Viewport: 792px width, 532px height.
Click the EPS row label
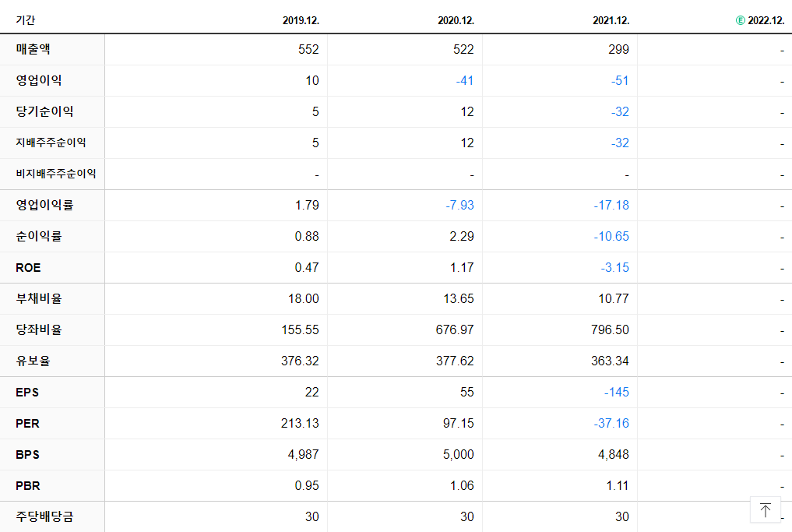click(x=27, y=393)
